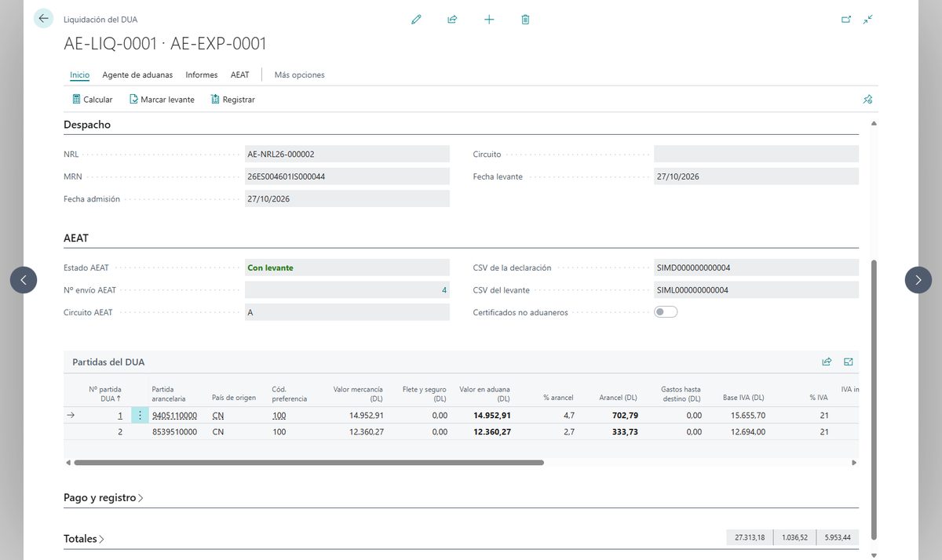This screenshot has width=942, height=560.
Task: Click the Partida arancelaria column header
Action: [x=170, y=393]
